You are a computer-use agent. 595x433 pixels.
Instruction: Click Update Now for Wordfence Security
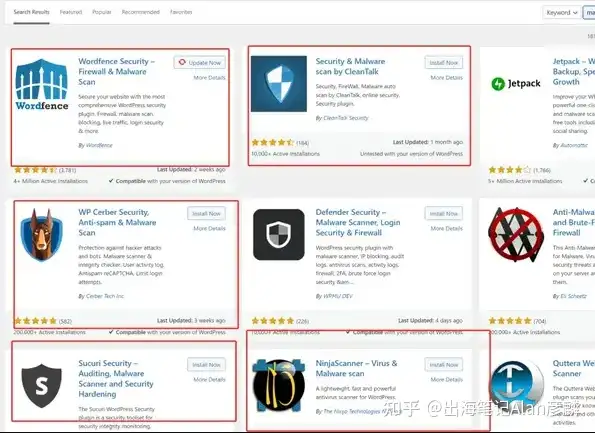pyautogui.click(x=200, y=63)
